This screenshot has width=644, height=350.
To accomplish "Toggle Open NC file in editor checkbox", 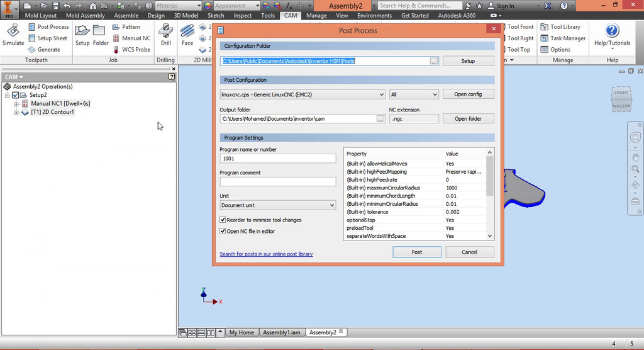I will (x=223, y=231).
